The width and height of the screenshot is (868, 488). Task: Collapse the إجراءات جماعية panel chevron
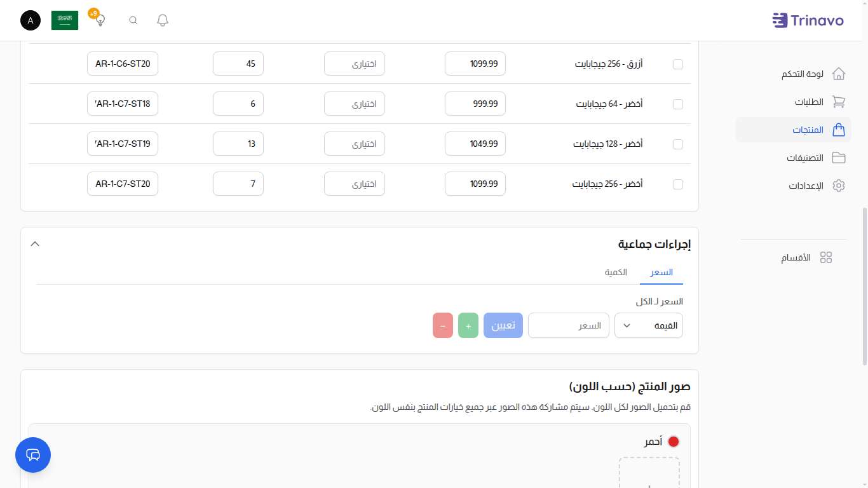point(35,243)
